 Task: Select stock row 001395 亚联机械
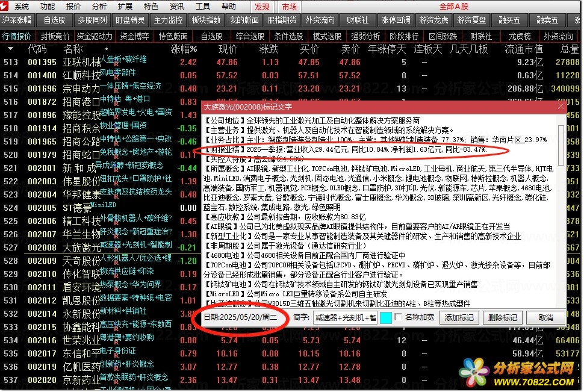coord(292,62)
